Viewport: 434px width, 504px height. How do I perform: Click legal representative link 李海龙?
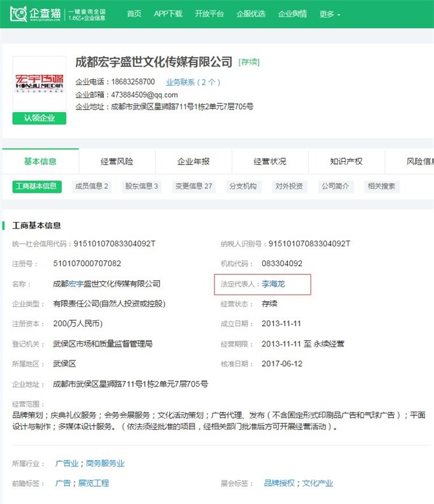point(273,284)
